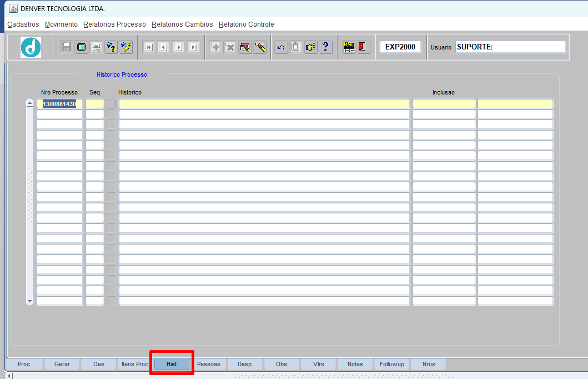Open the Cadastros menu
The image size is (588, 379).
23,24
